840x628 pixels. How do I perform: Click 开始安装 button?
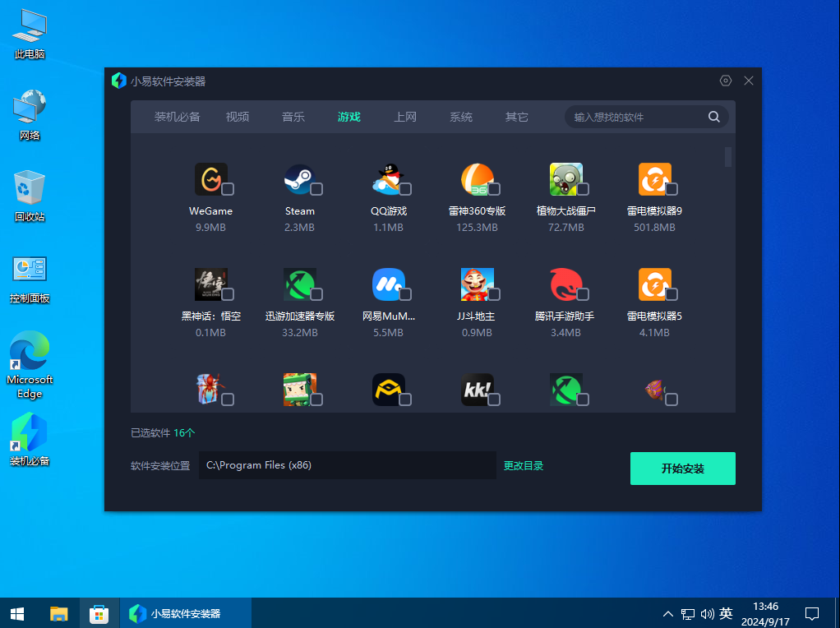point(682,469)
